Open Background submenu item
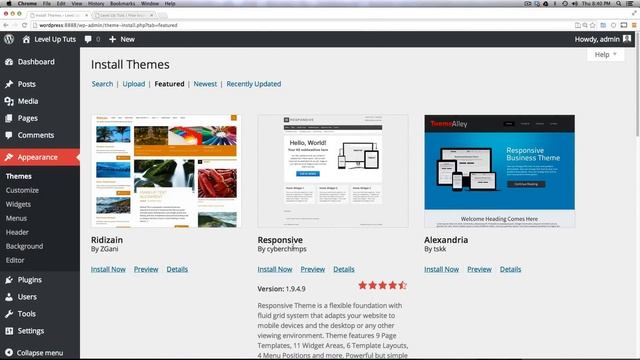Screen dimensions: 640x360 pos(24,247)
